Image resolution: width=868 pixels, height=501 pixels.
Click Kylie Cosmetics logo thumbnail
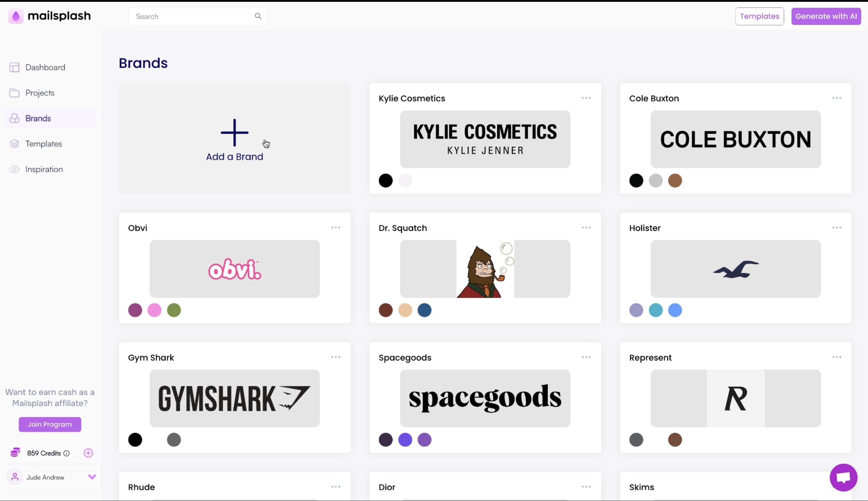[485, 139]
